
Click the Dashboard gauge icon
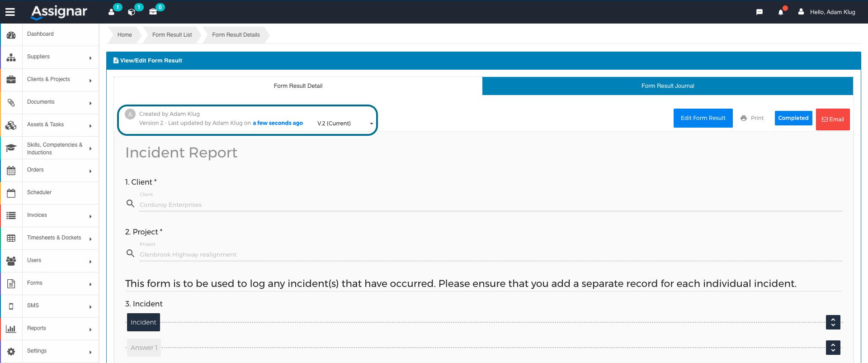click(x=11, y=35)
